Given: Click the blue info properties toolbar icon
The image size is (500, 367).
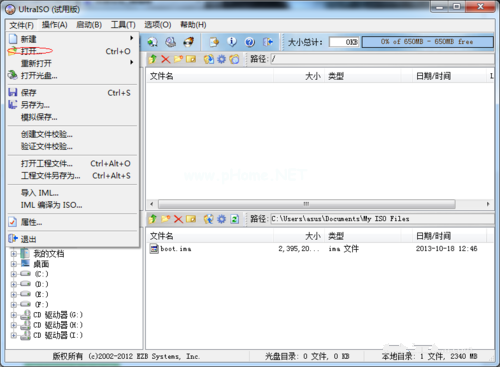Looking at the screenshot, I should [x=232, y=42].
